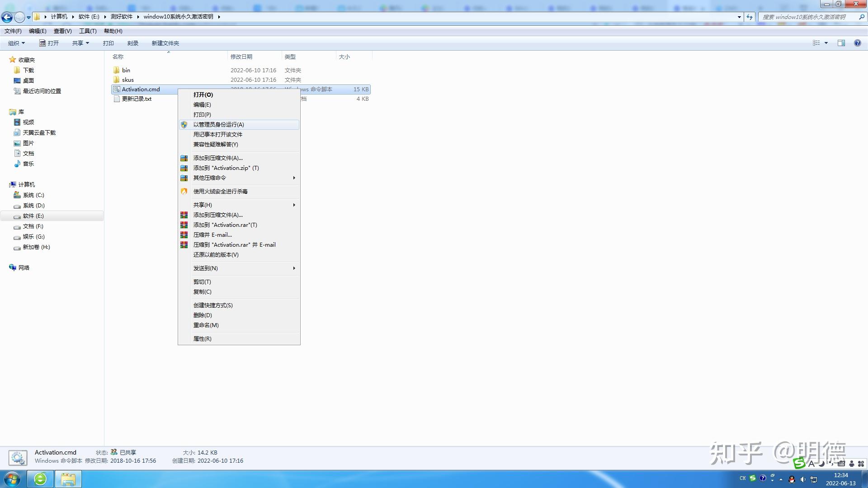Expand the 发送到(N) submenu
This screenshot has height=488, width=868.
pos(239,268)
